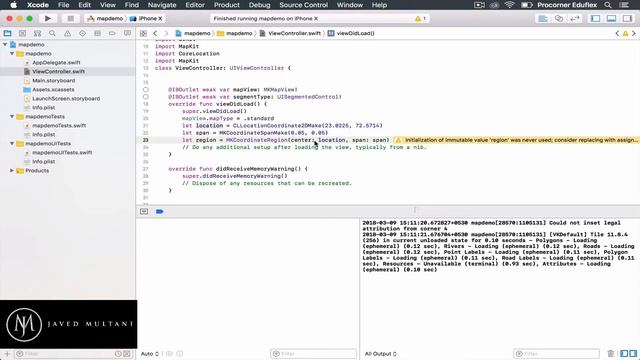Open the Test navigator diamond icon
This screenshot has width=640, height=360.
(x=82, y=33)
